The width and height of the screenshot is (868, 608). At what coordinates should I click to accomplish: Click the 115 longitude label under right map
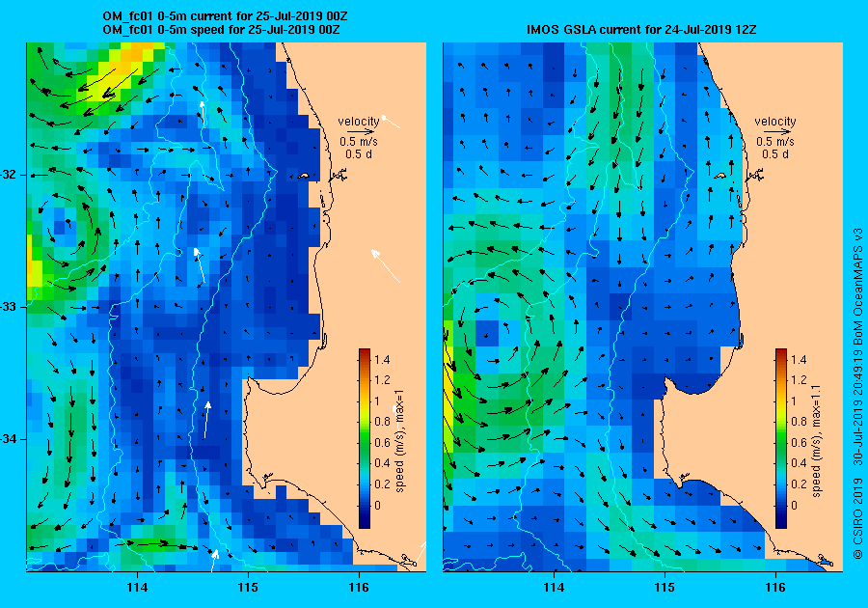tap(665, 588)
